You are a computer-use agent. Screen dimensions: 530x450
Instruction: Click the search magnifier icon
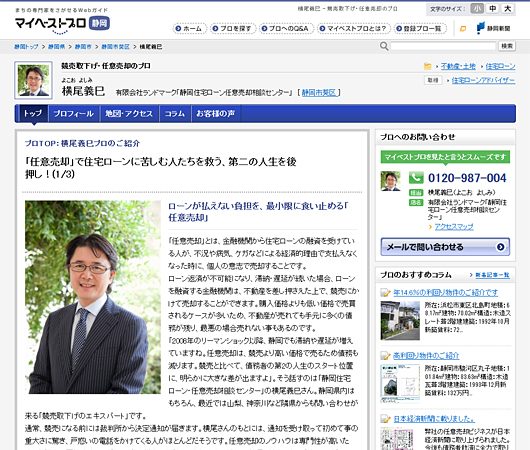pyautogui.click(x=384, y=46)
